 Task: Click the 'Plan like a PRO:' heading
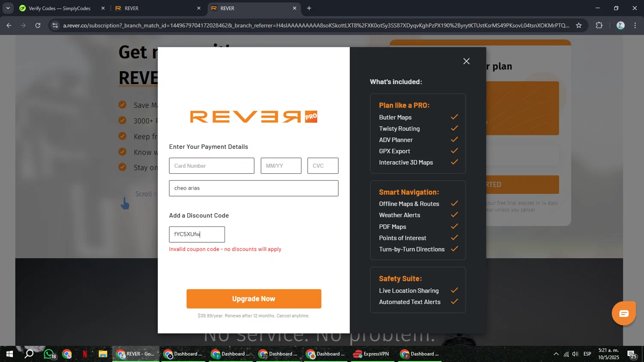tap(404, 105)
